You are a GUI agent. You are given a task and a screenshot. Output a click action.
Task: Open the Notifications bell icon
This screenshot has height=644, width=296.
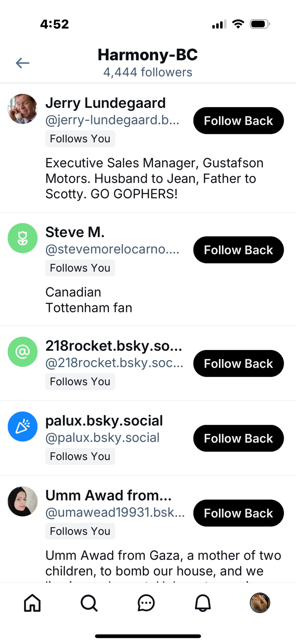203,602
